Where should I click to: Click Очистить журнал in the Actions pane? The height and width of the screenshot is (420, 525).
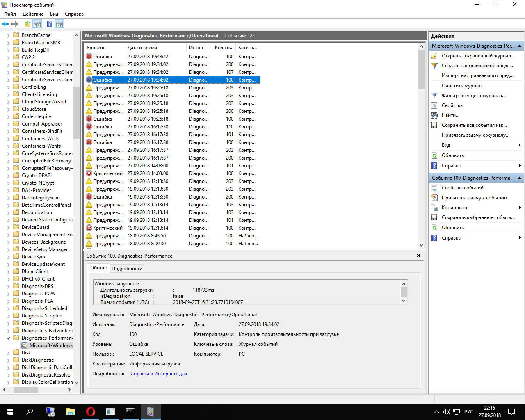[x=463, y=86]
